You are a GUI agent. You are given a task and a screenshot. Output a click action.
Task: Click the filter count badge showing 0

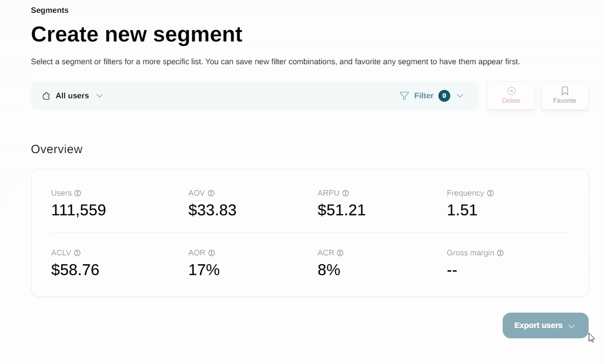pos(444,96)
